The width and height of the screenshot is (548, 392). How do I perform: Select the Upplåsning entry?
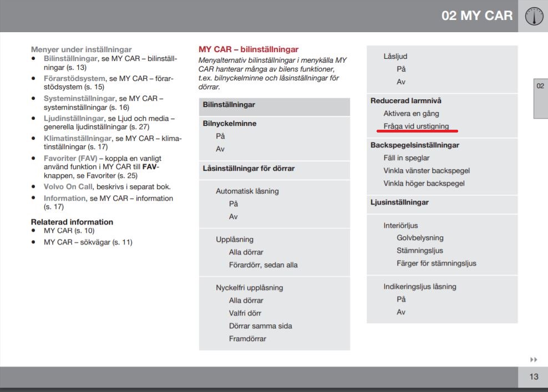pyautogui.click(x=235, y=240)
